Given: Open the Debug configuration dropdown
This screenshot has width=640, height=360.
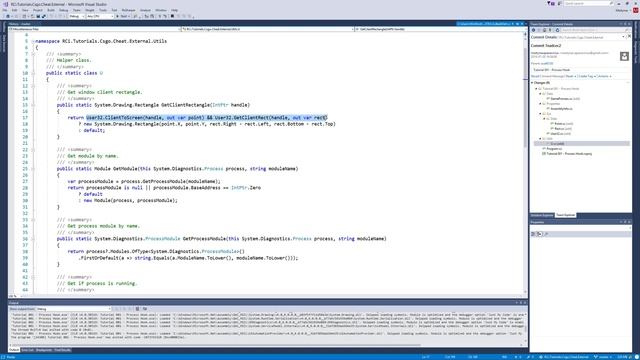Looking at the screenshot, I should (x=76, y=16).
